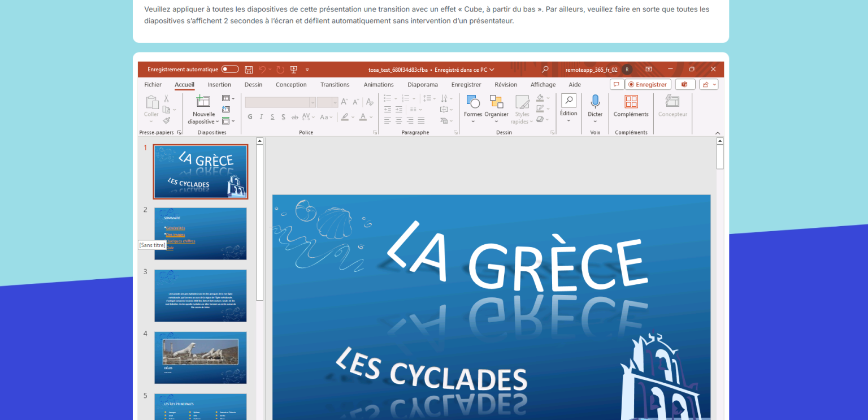Switch to the Diaporama tab

pyautogui.click(x=422, y=85)
